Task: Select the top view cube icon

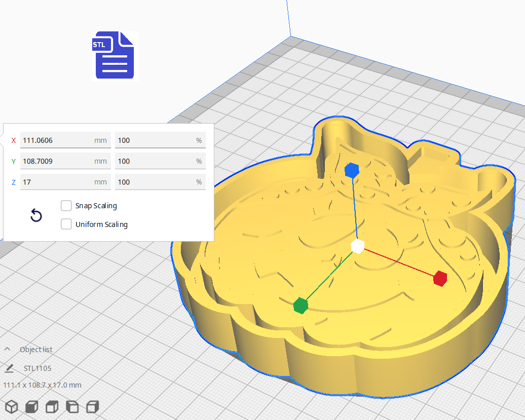Action: tap(52, 407)
